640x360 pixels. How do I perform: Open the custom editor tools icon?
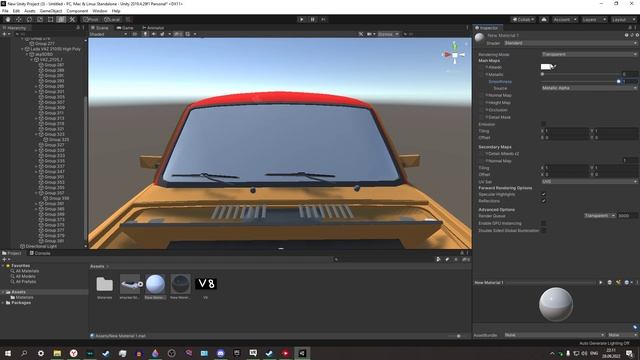[72, 19]
